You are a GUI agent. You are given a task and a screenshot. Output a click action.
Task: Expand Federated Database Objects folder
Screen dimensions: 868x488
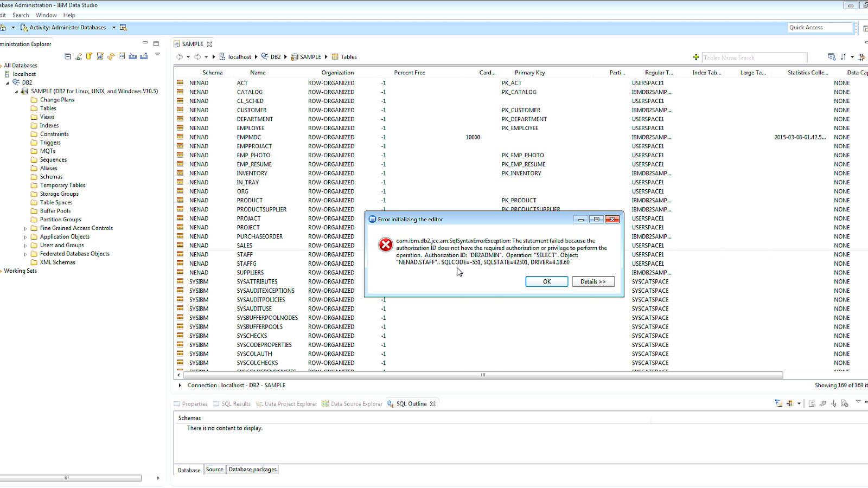(x=25, y=254)
